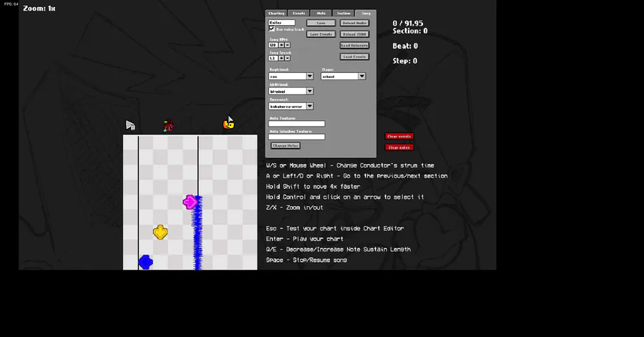Select the purple left-arrow note on the grid
Viewport: 644px width, 337px height.
tap(190, 202)
